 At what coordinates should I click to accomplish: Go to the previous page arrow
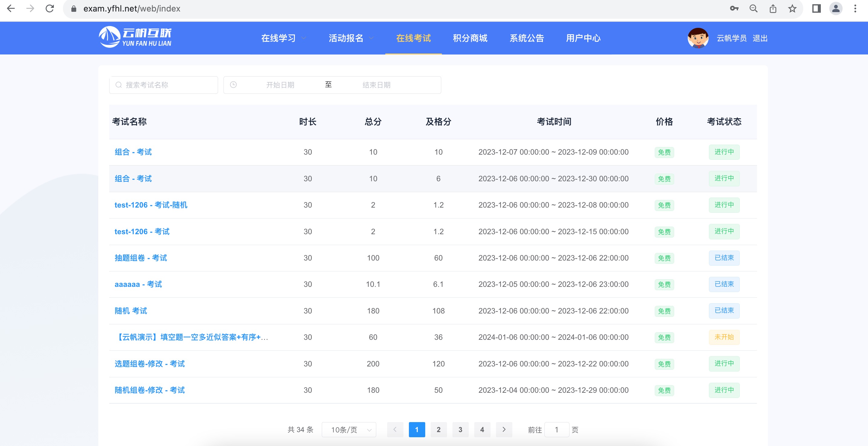coord(395,430)
